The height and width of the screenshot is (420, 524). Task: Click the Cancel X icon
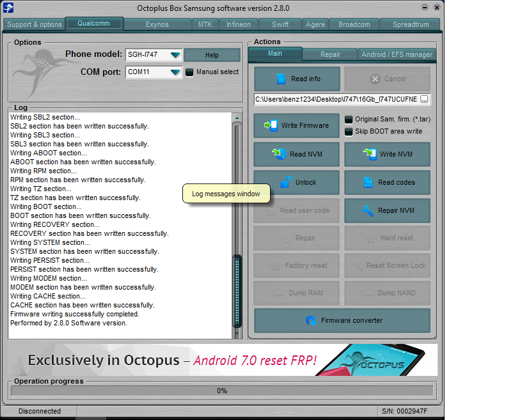[375, 79]
